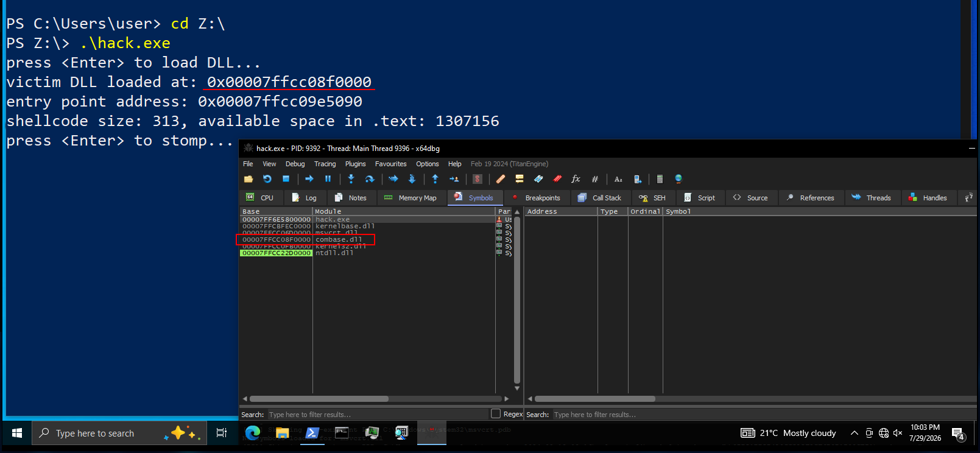Viewport: 980px width, 453px height.
Task: Switch to PowerShell from the taskbar
Action: pyautogui.click(x=312, y=433)
